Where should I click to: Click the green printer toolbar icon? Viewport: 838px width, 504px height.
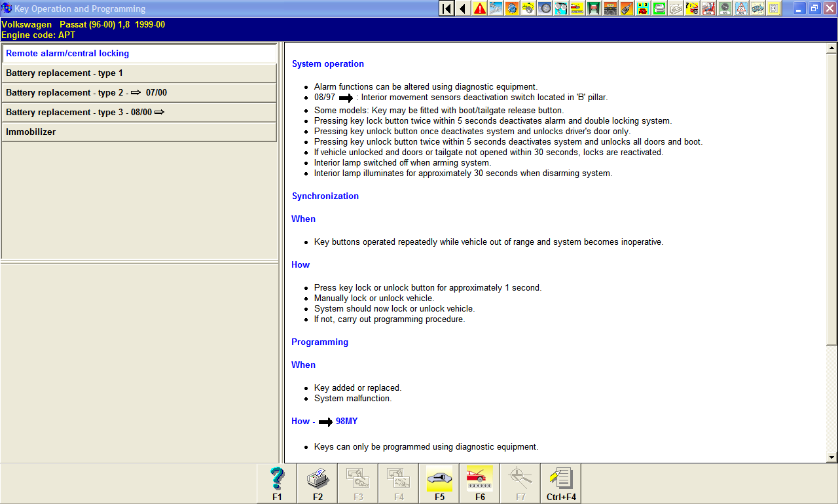pos(659,9)
